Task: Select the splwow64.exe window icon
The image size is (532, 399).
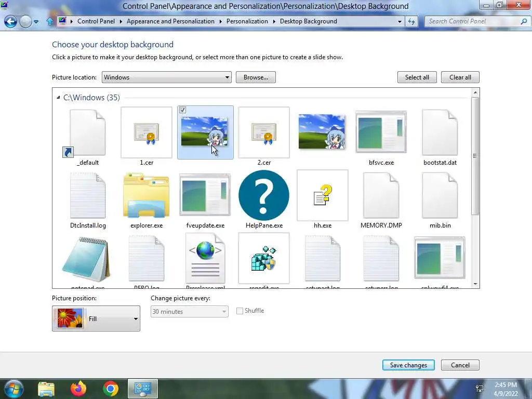Action: 440,258
